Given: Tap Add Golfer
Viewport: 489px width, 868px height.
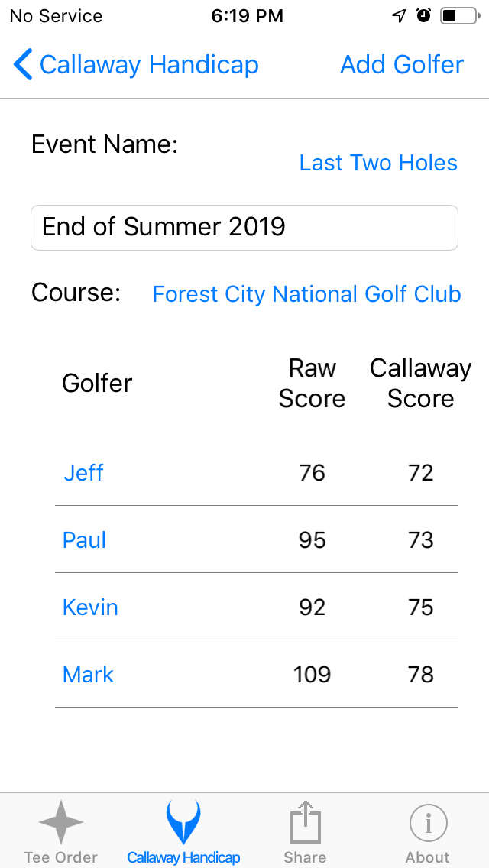Looking at the screenshot, I should (401, 64).
